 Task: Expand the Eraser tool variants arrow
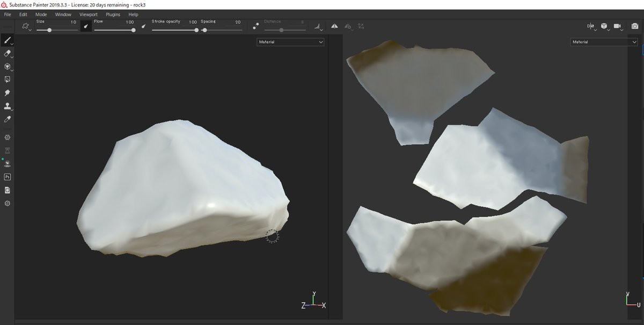(x=13, y=57)
